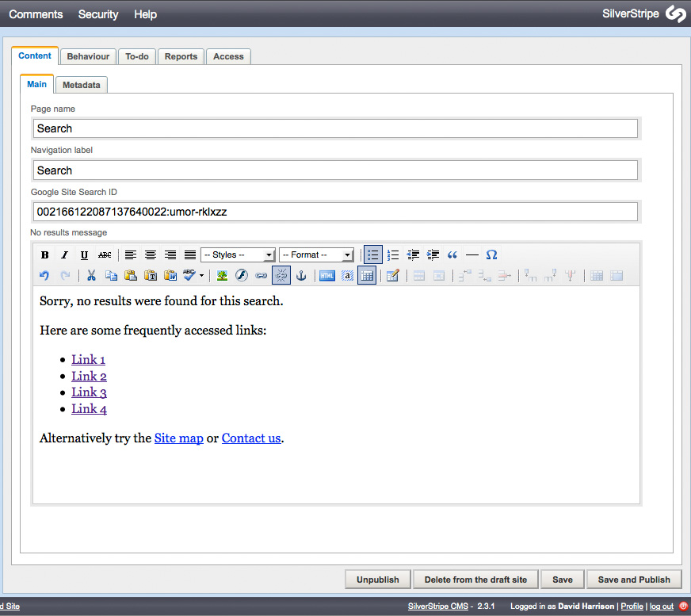Screen dimensions: 691x616
Task: Click the Google Site Search ID field
Action: coord(335,212)
